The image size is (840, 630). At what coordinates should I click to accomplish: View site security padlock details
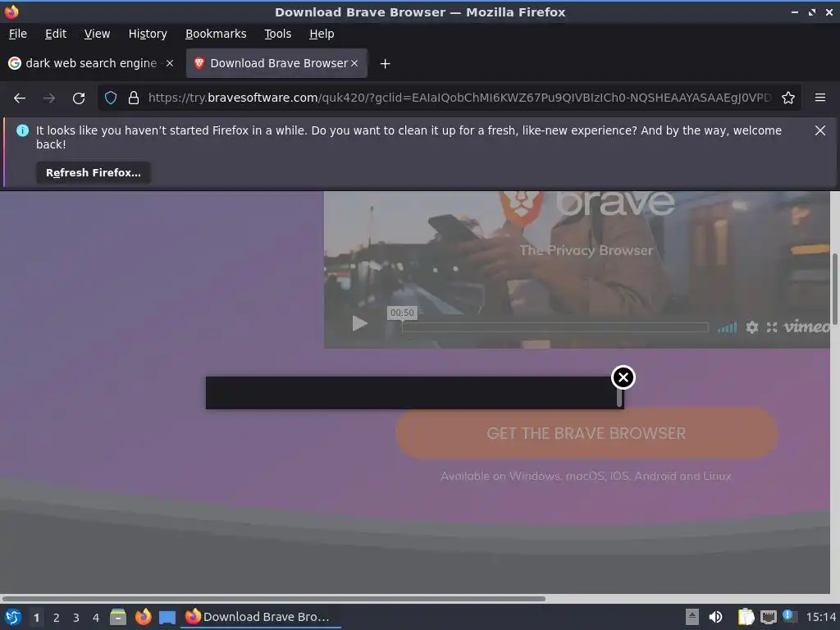click(134, 98)
